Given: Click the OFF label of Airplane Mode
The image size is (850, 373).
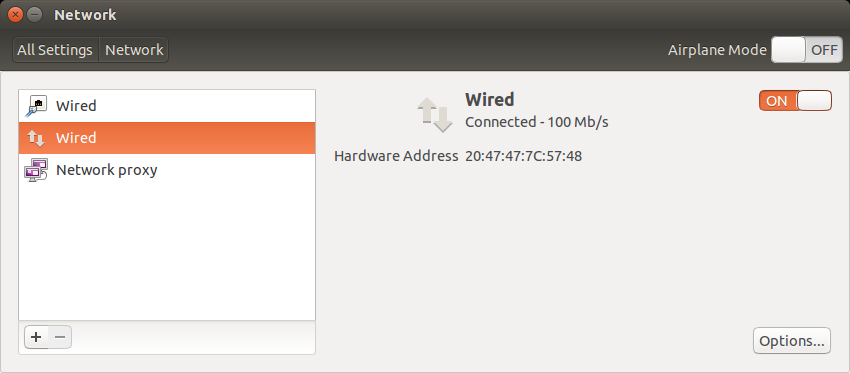Looking at the screenshot, I should [x=824, y=50].
